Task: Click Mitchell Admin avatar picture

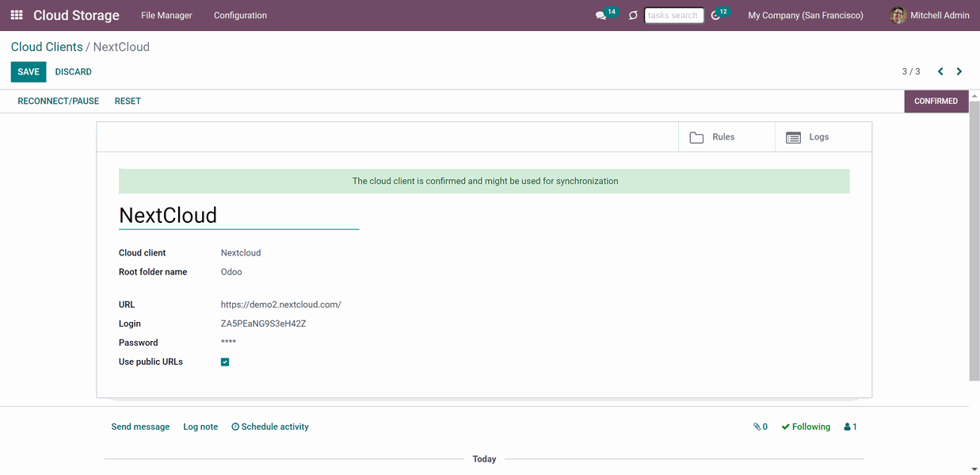Action: point(898,15)
